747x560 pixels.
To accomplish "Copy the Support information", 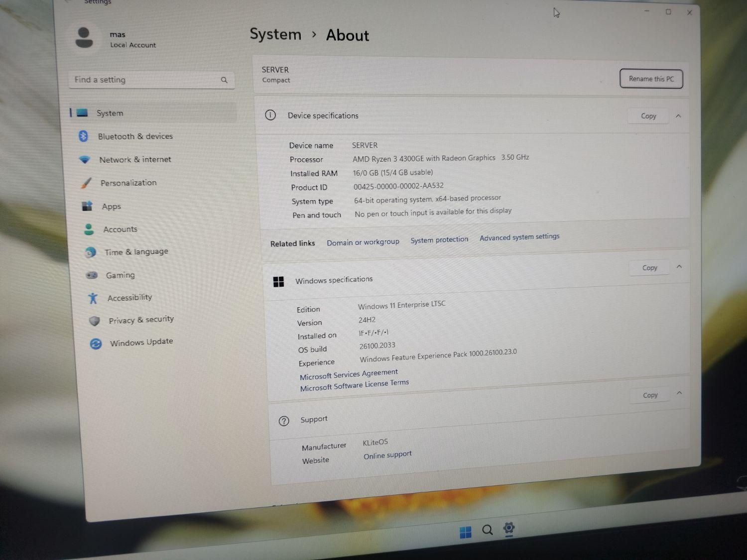I will 650,395.
